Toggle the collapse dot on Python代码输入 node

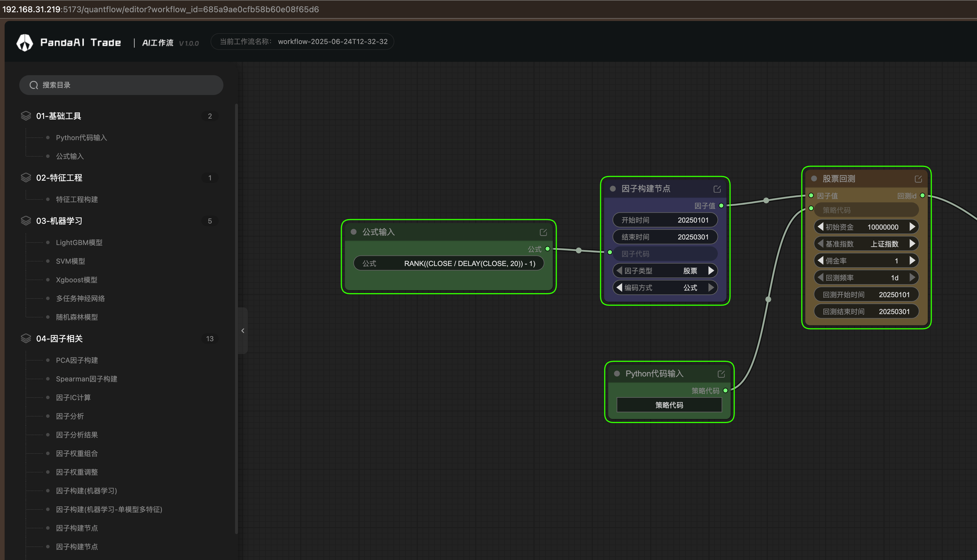click(x=617, y=374)
